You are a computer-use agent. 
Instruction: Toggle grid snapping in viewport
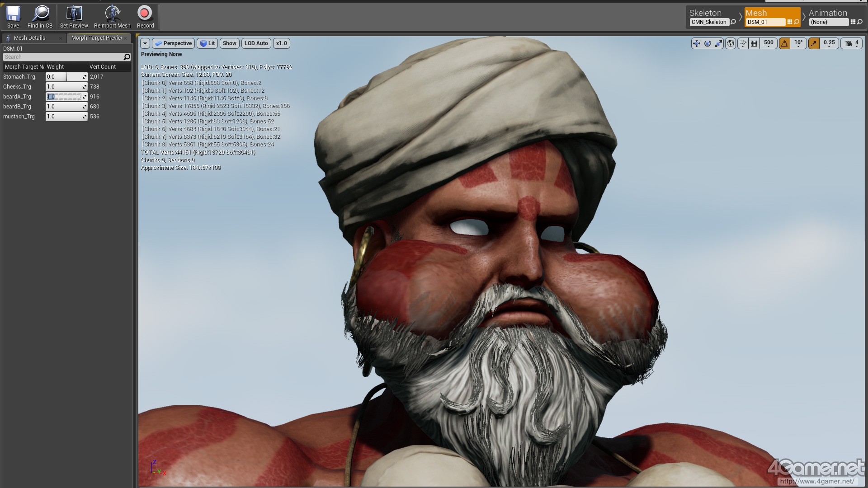pos(754,43)
